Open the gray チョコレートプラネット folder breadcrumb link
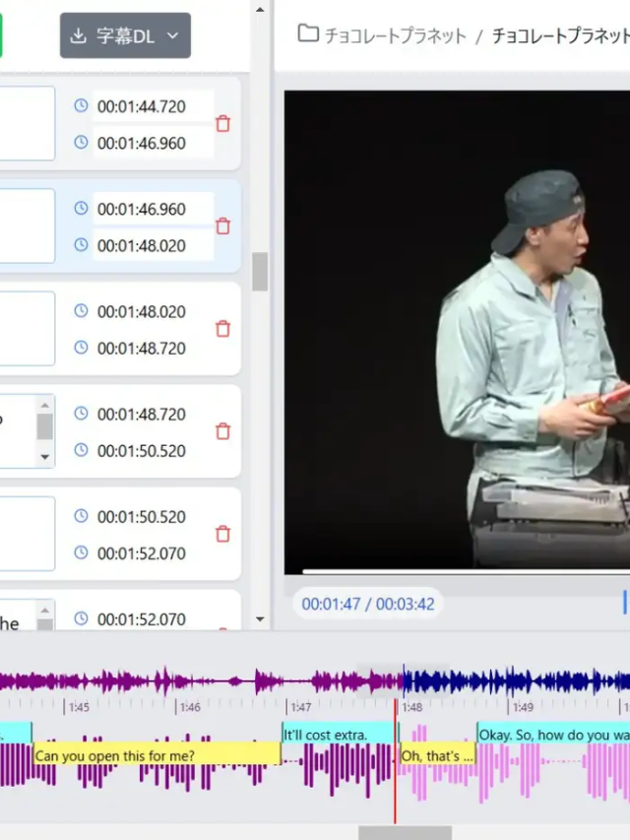630x840 pixels. point(395,35)
